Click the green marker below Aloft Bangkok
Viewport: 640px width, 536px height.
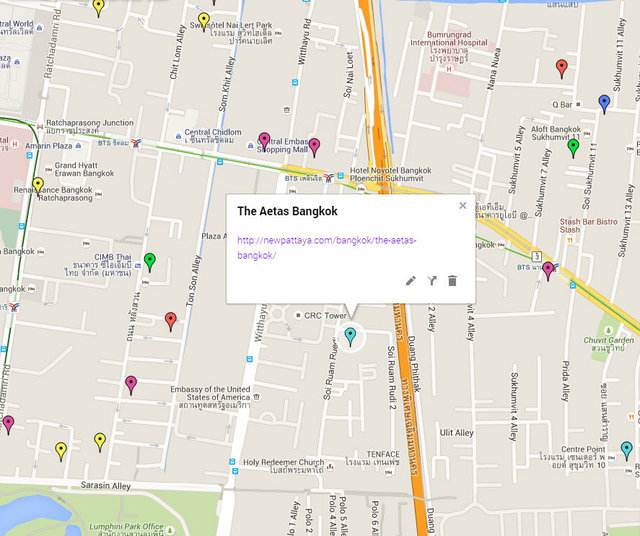(573, 148)
